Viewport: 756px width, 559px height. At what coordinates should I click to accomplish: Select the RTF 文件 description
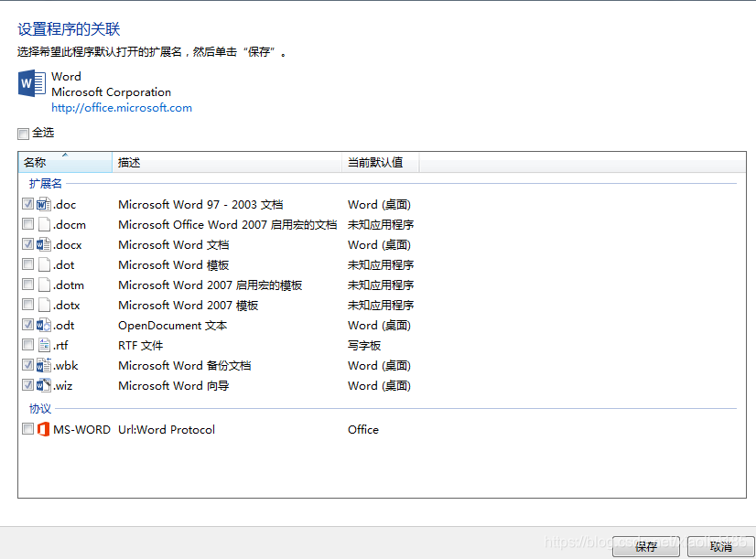tap(140, 346)
